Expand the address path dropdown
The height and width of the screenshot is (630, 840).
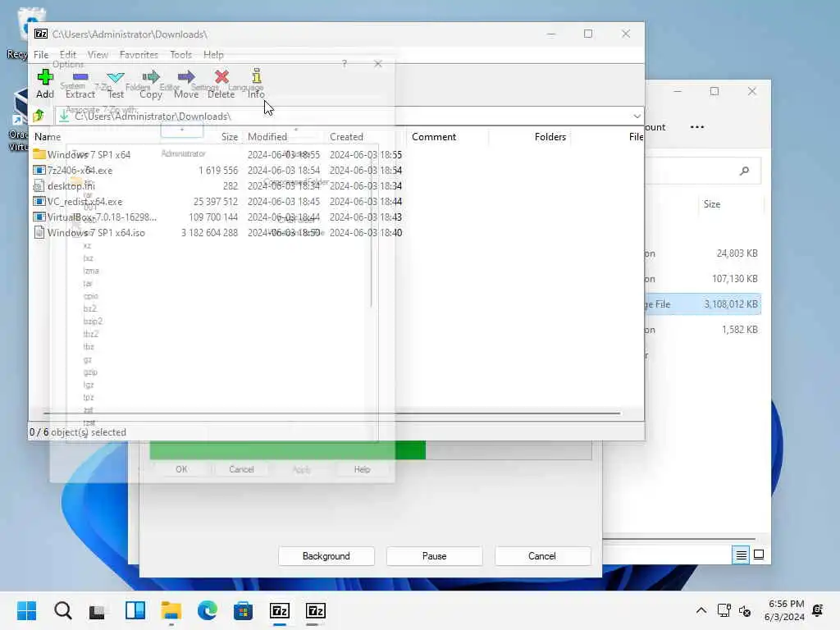pos(637,116)
